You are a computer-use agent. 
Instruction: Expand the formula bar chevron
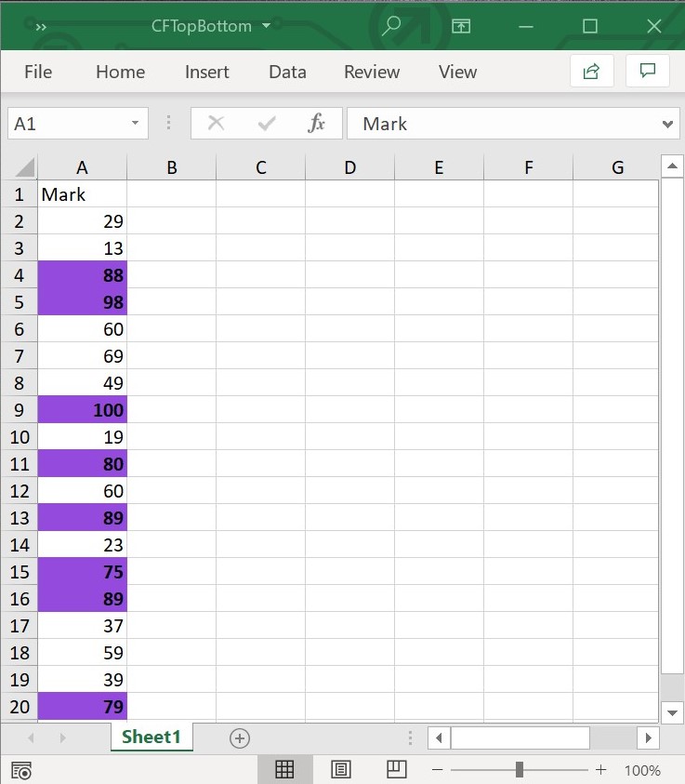click(x=666, y=124)
